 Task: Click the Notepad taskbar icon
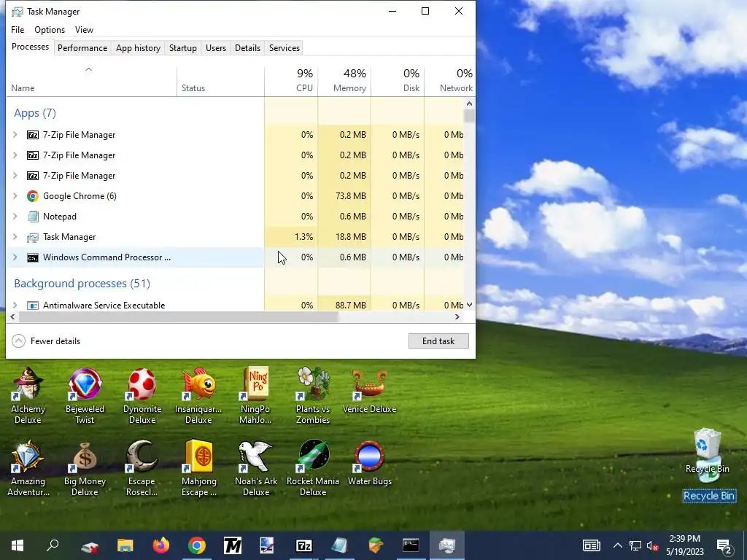coord(339,545)
